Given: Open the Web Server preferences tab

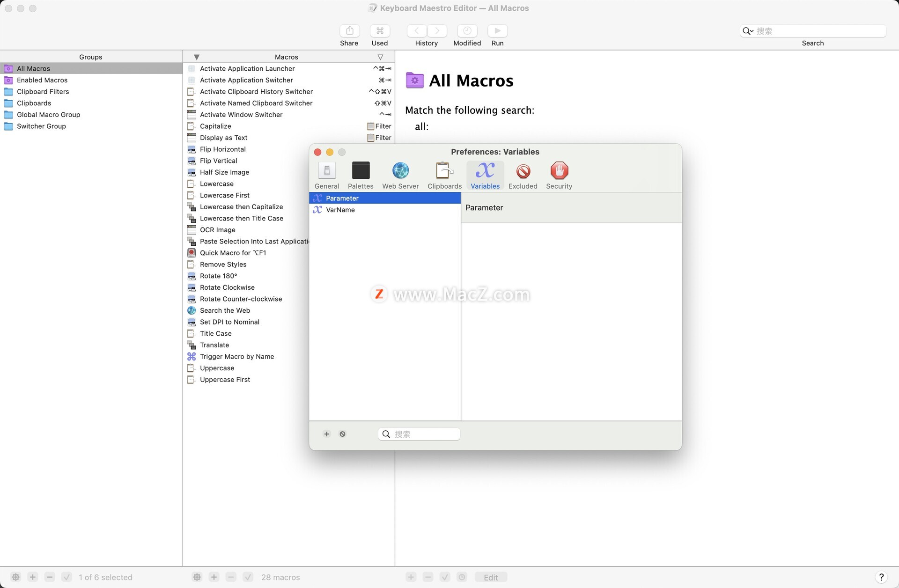Looking at the screenshot, I should pos(400,176).
